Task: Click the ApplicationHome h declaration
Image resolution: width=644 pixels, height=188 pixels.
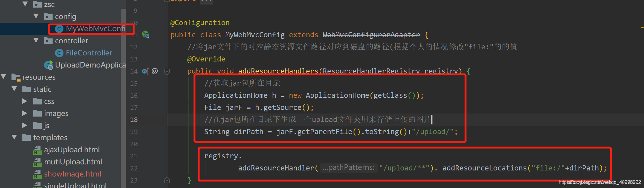Action: click(x=240, y=95)
